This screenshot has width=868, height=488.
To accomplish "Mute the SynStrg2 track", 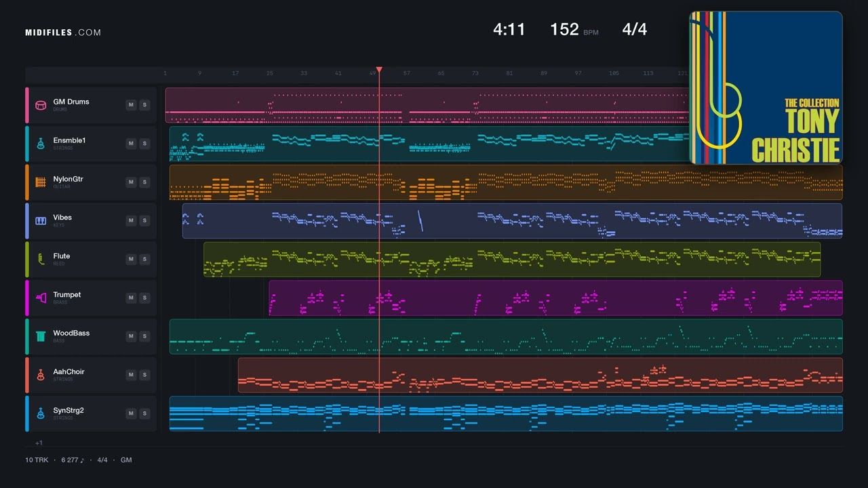I will coord(131,413).
